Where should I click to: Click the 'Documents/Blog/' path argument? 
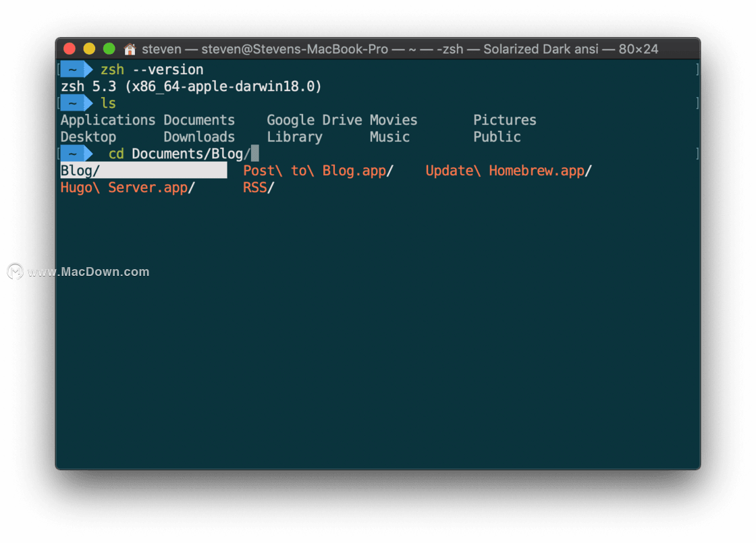[191, 154]
